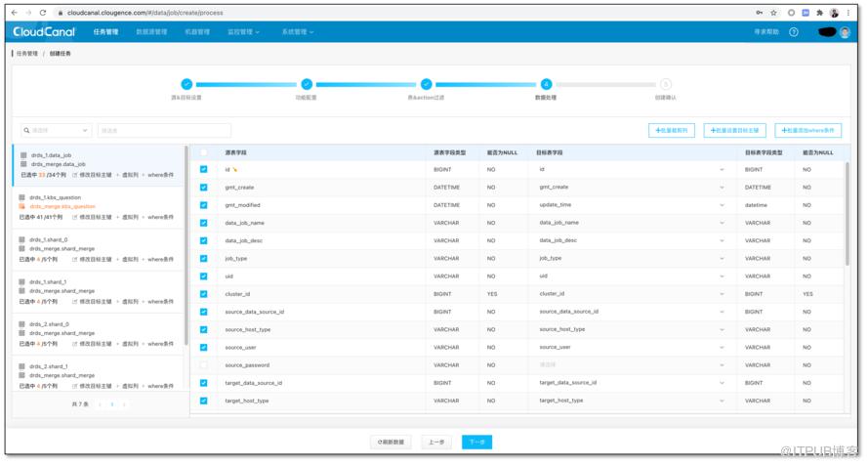Click the key icon next to the id field
The width and height of the screenshot is (868, 466).
click(x=234, y=170)
